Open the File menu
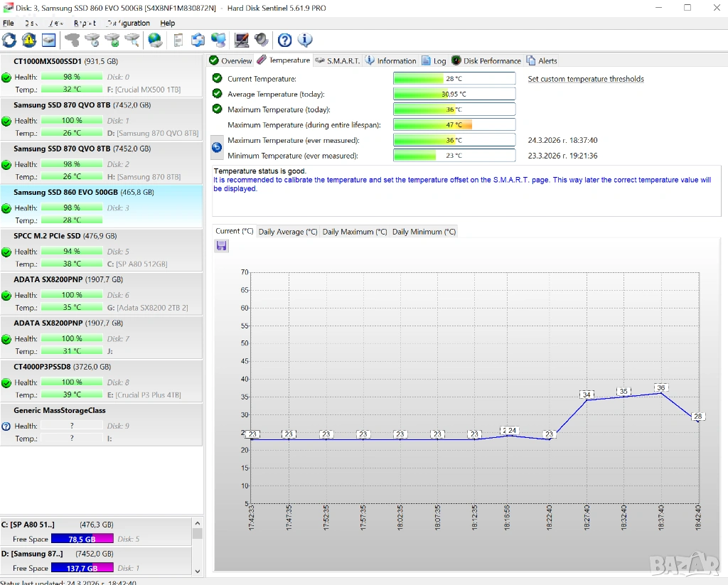728x585 pixels. (9, 23)
